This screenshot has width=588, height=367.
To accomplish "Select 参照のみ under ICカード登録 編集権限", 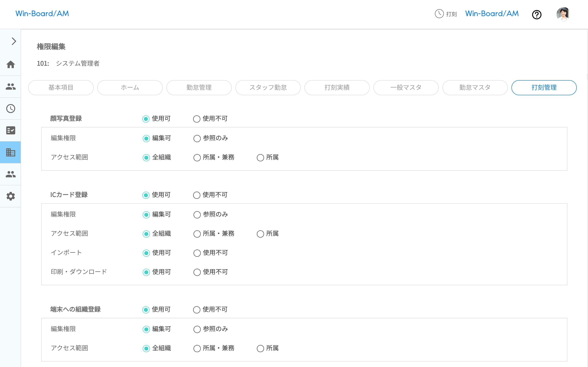I will point(197,215).
